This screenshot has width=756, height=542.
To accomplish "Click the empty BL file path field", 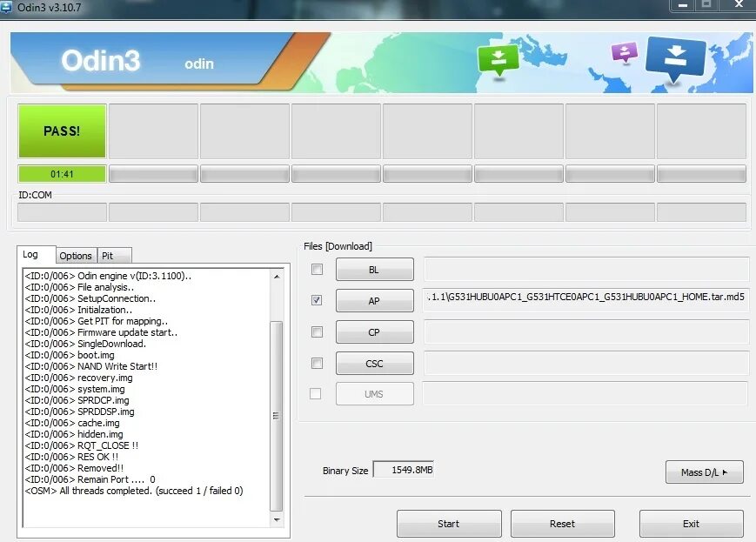I will 586,269.
